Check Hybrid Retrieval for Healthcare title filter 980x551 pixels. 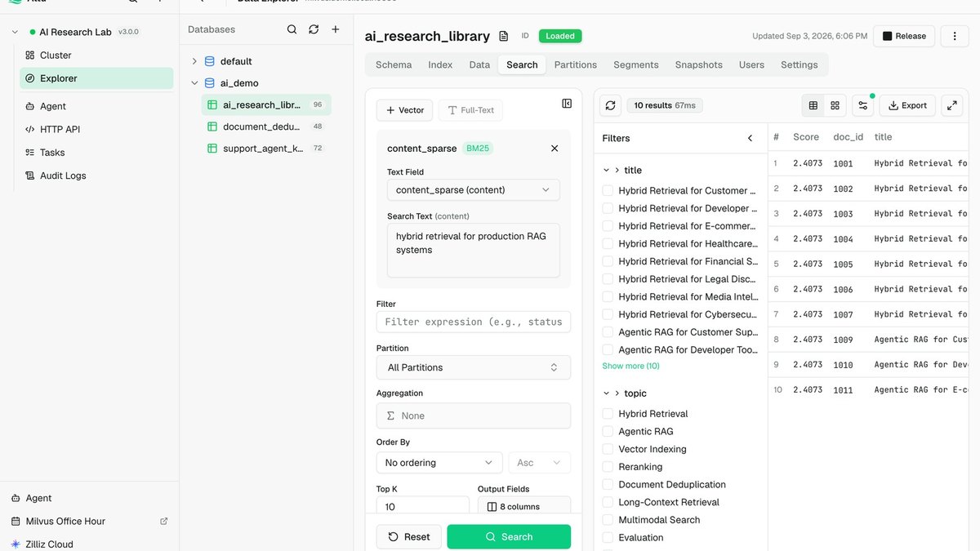(x=608, y=243)
